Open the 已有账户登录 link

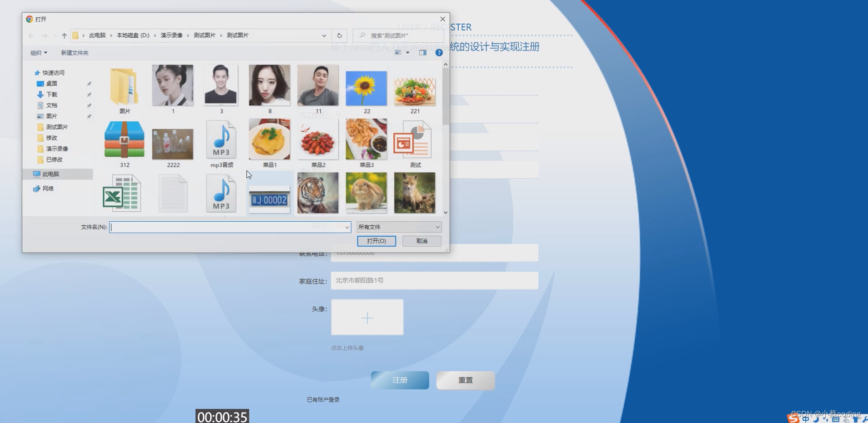pyautogui.click(x=323, y=400)
